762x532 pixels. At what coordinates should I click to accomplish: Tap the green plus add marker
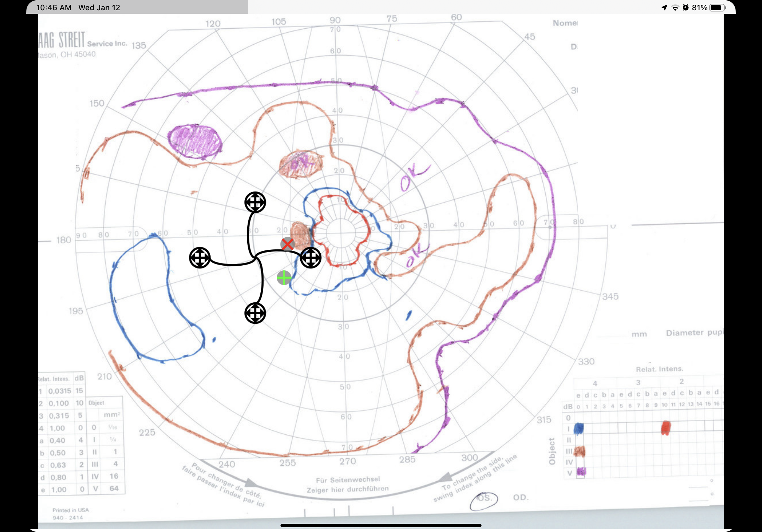pyautogui.click(x=284, y=277)
